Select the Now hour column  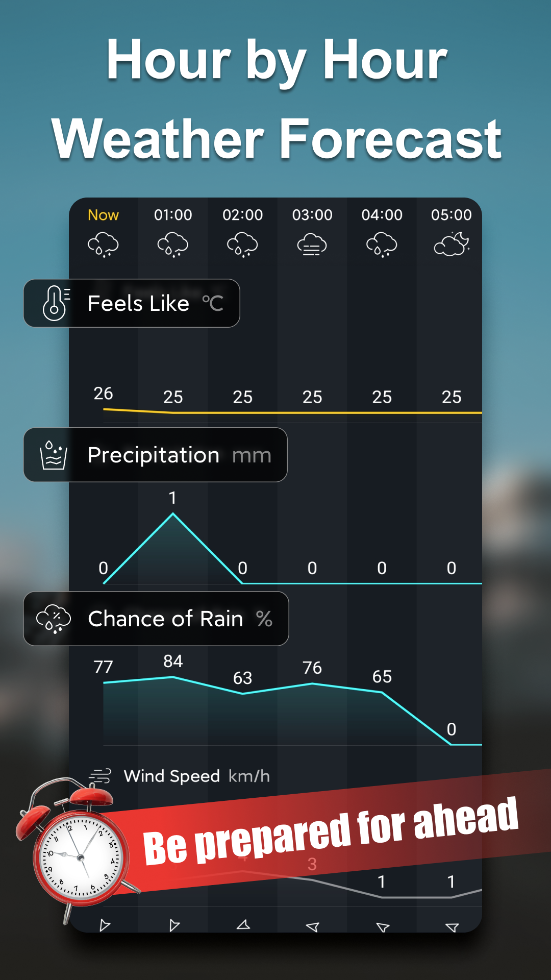click(104, 215)
